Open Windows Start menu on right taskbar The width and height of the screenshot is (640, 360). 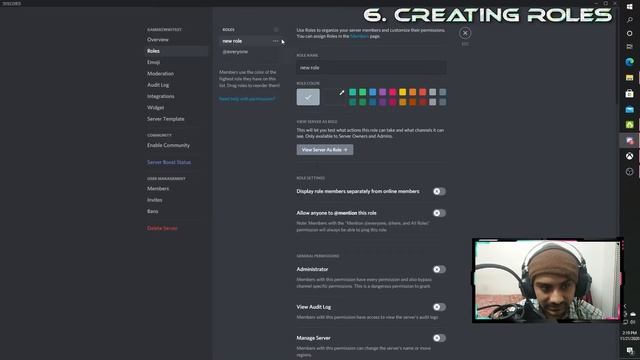(x=629, y=7)
